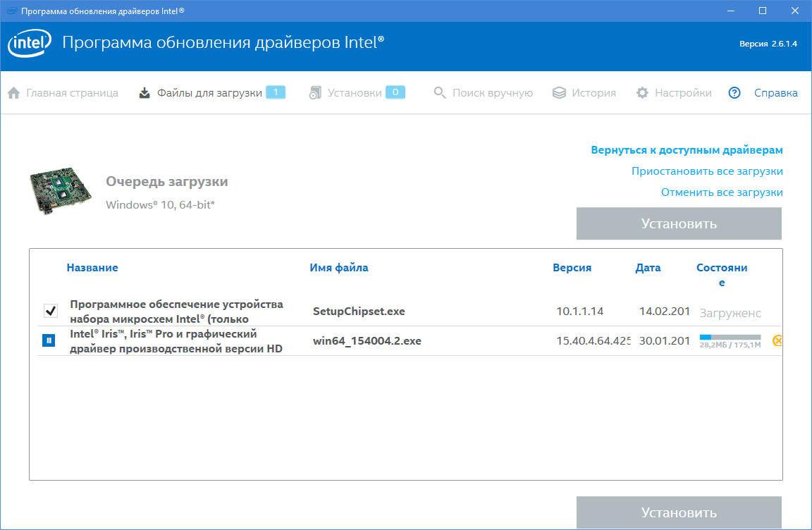The width and height of the screenshot is (812, 530).
Task: Click the gear icon beside Настройки
Action: click(642, 92)
